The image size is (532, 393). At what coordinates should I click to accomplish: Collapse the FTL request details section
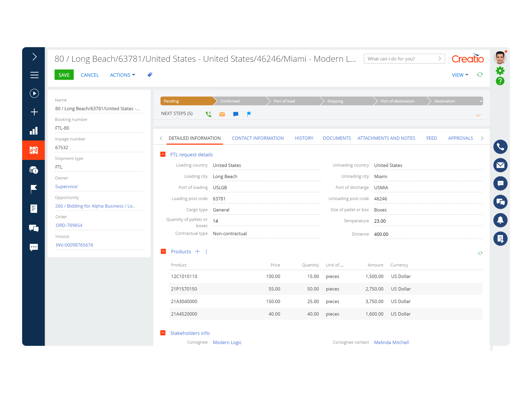163,154
